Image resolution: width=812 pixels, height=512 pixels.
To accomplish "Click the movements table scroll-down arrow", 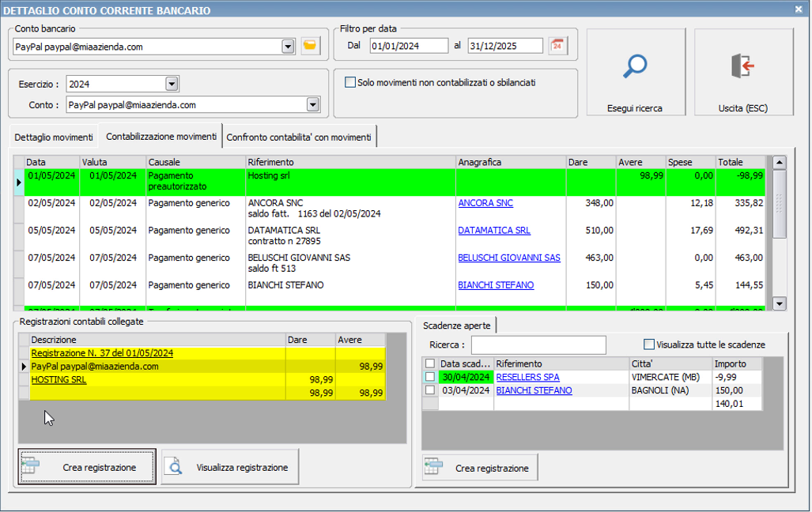I will [x=780, y=303].
